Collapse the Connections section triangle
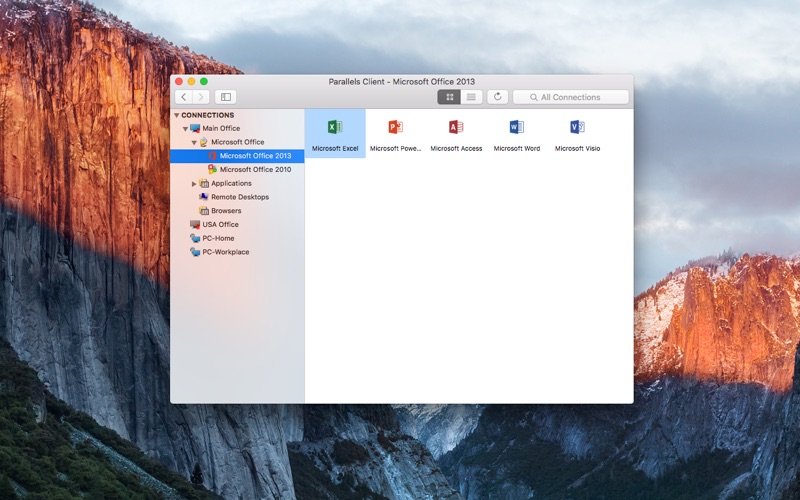This screenshot has width=800, height=500. pyautogui.click(x=177, y=115)
